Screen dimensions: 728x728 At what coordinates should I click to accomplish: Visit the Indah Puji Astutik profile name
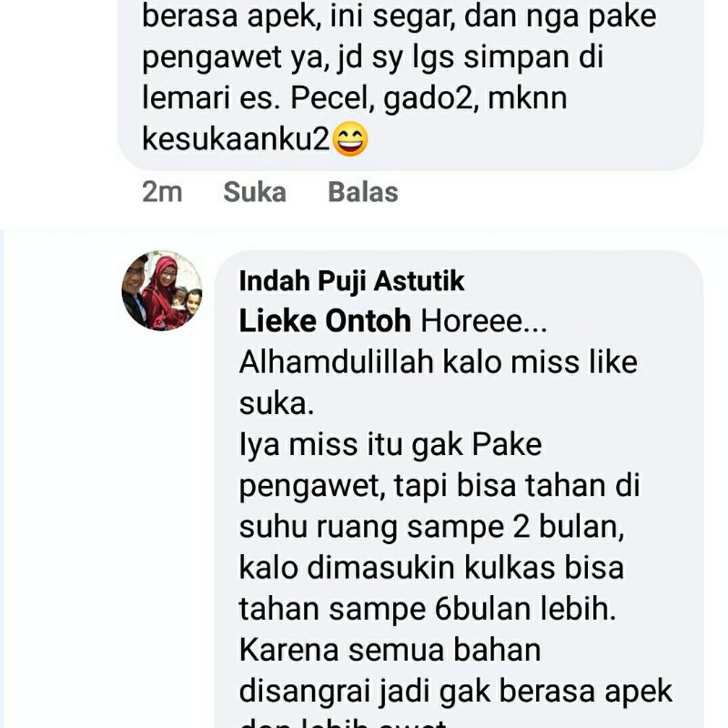point(351,281)
